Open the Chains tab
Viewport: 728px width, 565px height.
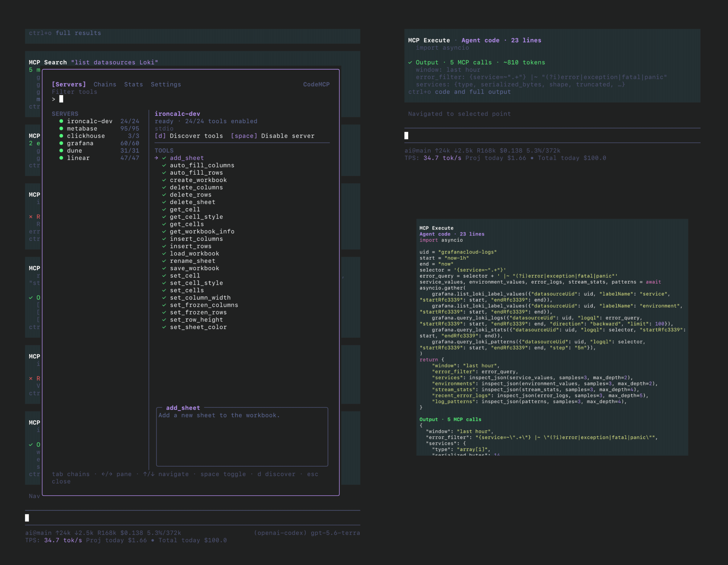point(105,84)
